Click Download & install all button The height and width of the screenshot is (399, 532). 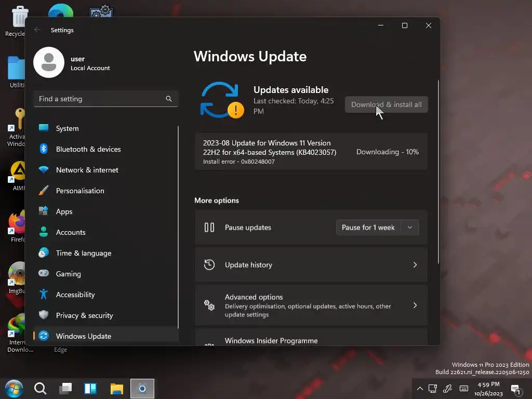[386, 104]
